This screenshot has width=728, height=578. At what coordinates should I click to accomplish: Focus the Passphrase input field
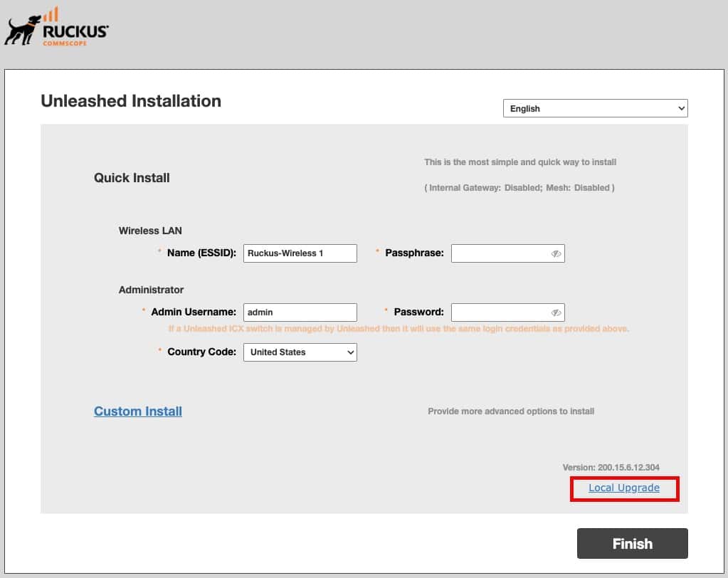click(508, 253)
